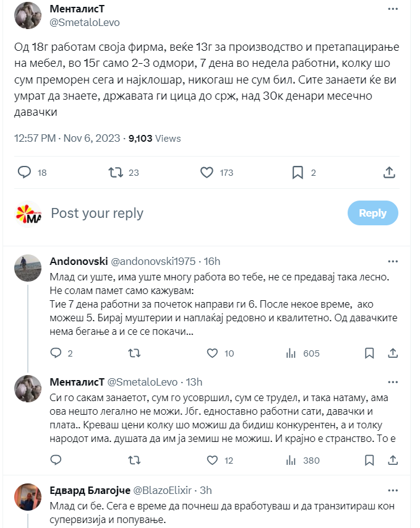
Task: Open more options on МенталисТ's 13h reply
Action: pos(393,382)
